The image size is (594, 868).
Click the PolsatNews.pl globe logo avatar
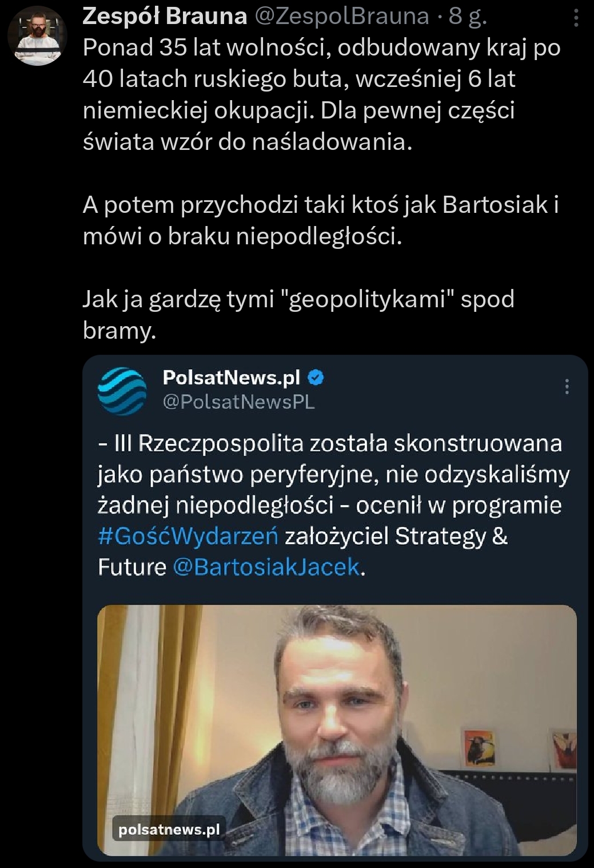(122, 391)
